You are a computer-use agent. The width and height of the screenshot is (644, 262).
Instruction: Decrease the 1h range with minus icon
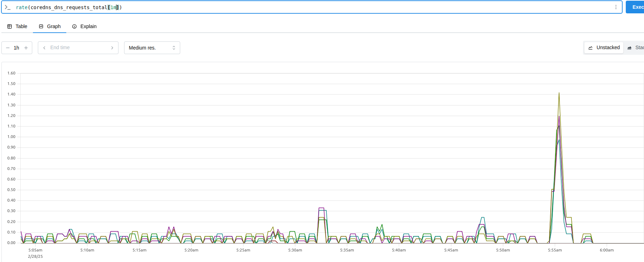[x=8, y=48]
